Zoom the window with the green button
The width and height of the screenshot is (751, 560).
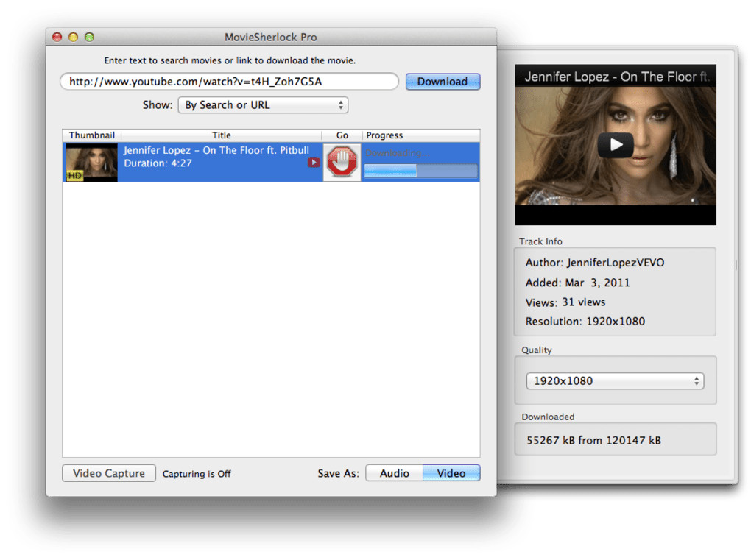(90, 37)
